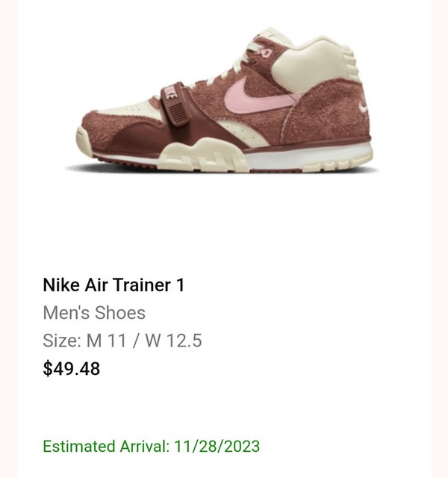Viewport: 448px width, 478px height.
Task: Click the small swoosh logo on the heel
Action: 364,106
